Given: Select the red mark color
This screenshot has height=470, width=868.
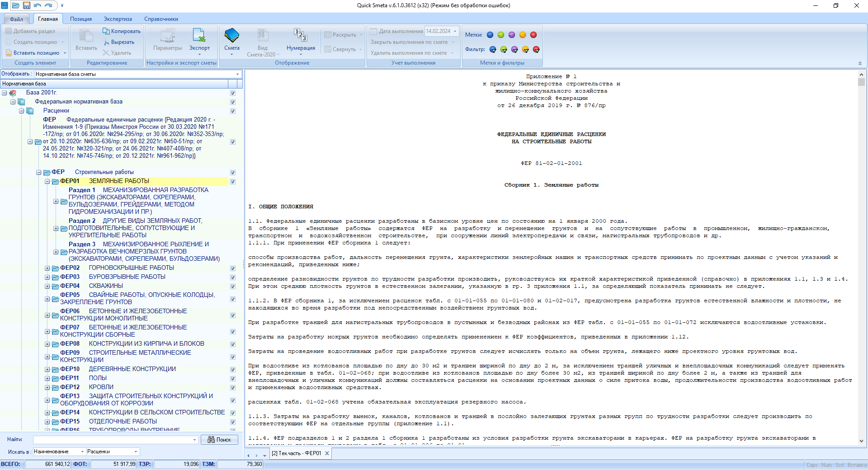Looking at the screenshot, I should coord(533,35).
